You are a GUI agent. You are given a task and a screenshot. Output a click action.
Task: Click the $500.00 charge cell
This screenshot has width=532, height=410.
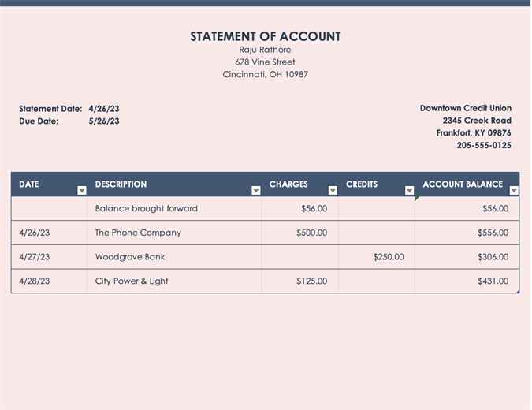(x=311, y=233)
